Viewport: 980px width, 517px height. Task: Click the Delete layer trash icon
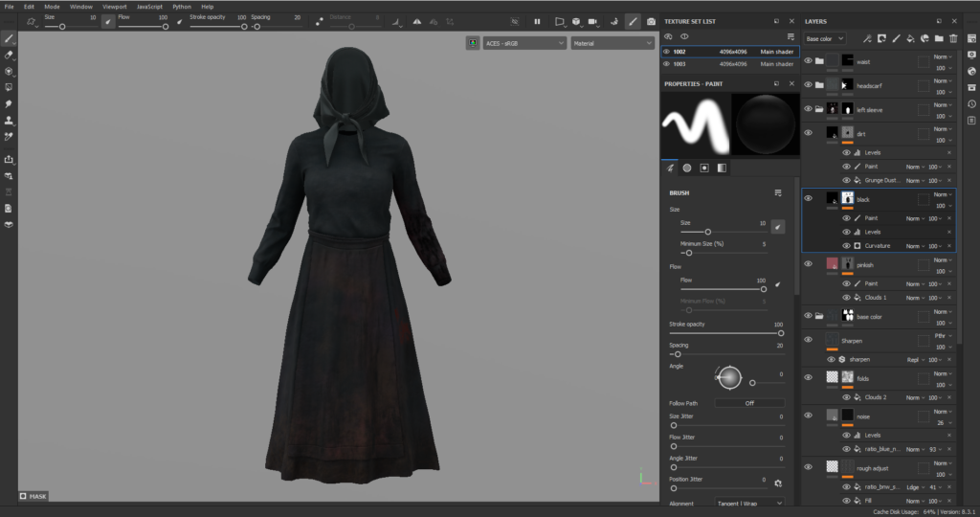953,38
